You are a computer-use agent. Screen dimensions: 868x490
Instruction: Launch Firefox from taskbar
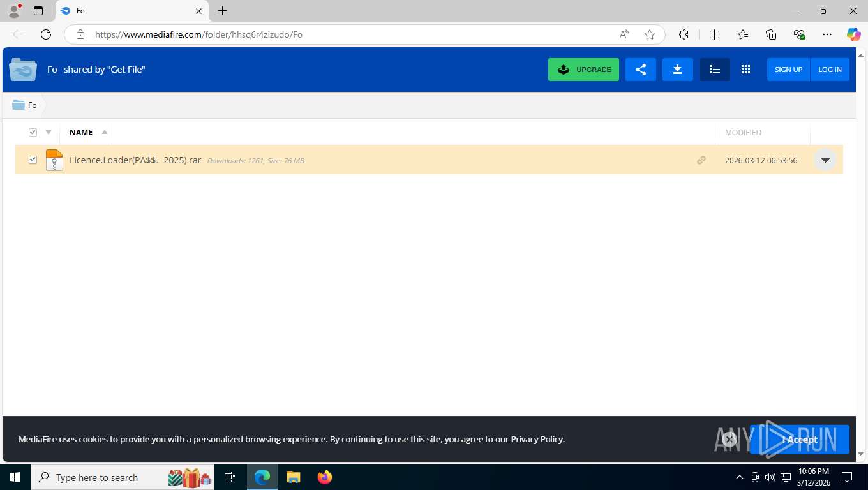(x=325, y=477)
